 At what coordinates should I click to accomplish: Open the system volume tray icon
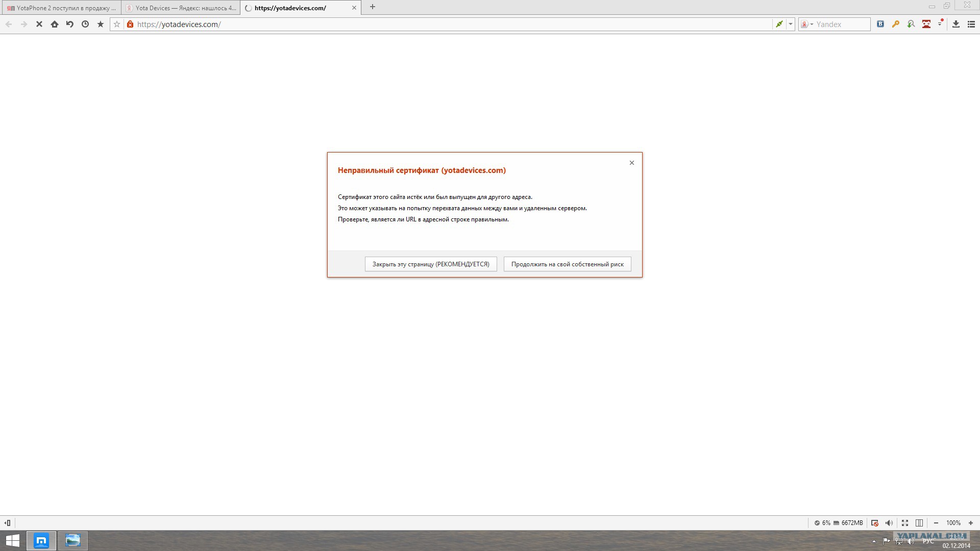911,541
